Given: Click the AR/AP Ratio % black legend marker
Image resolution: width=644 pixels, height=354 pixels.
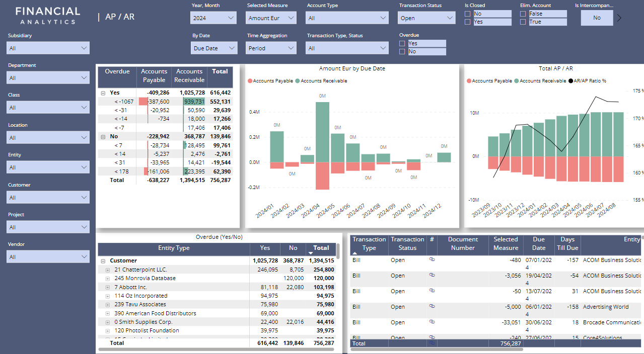Looking at the screenshot, I should [x=570, y=81].
